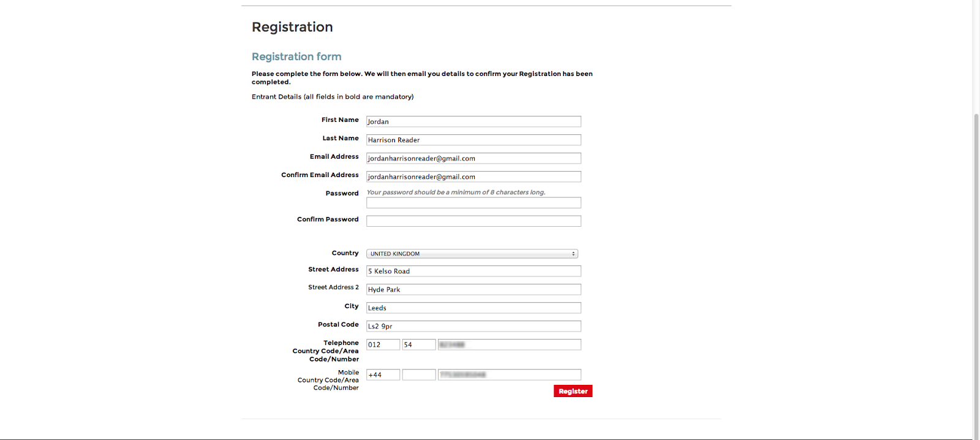The image size is (980, 440).
Task: Click the Confirm Password input box
Action: tap(473, 221)
